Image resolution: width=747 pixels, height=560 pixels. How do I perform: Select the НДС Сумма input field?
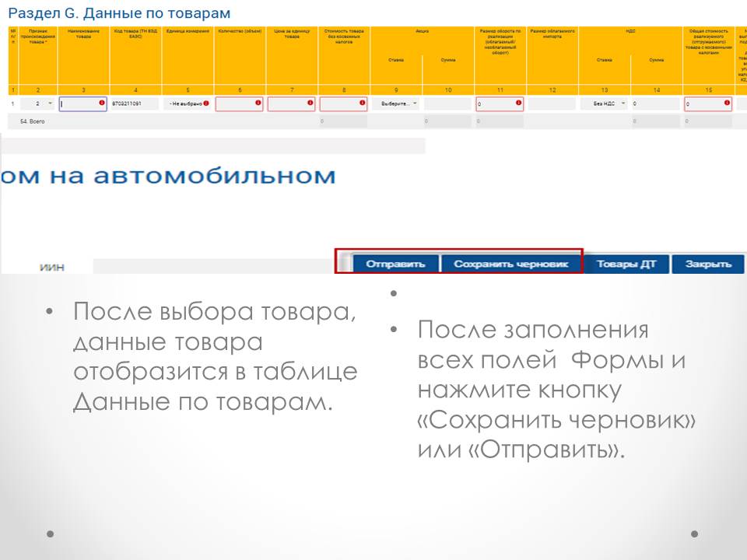pyautogui.click(x=654, y=103)
